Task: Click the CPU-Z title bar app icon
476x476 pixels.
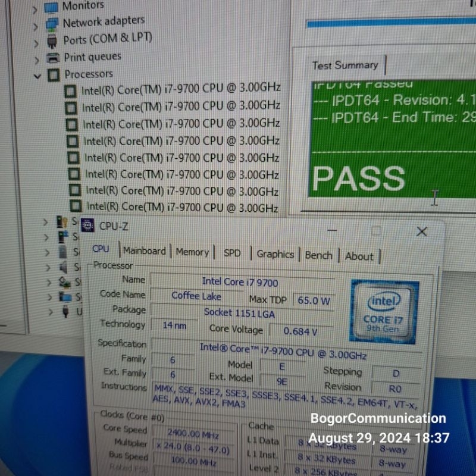Action: coord(87,226)
